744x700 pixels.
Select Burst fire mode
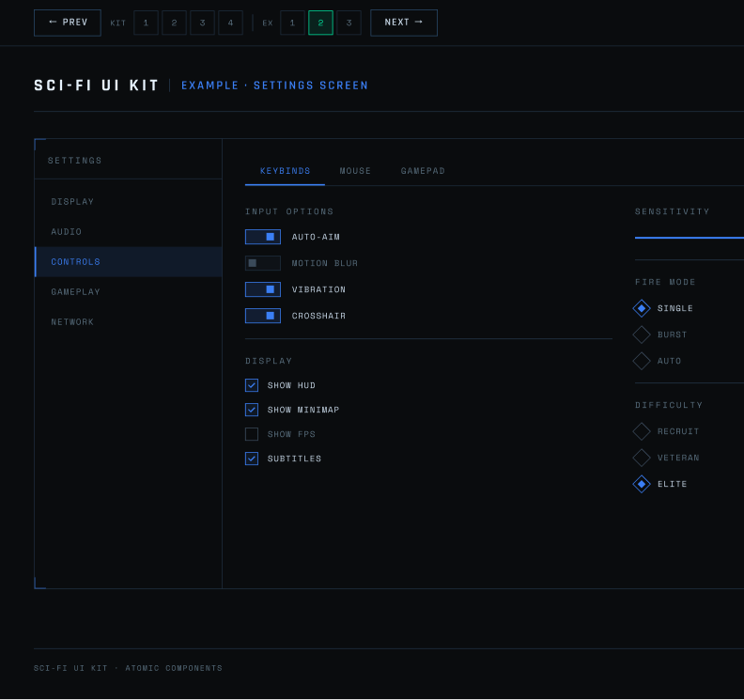(x=642, y=334)
